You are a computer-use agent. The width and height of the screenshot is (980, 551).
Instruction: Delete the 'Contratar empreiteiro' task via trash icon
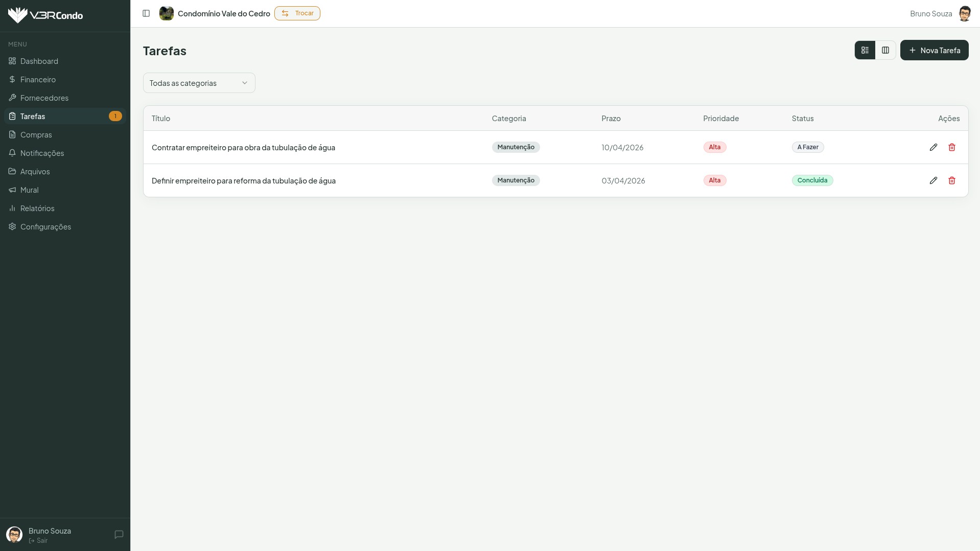tap(951, 147)
